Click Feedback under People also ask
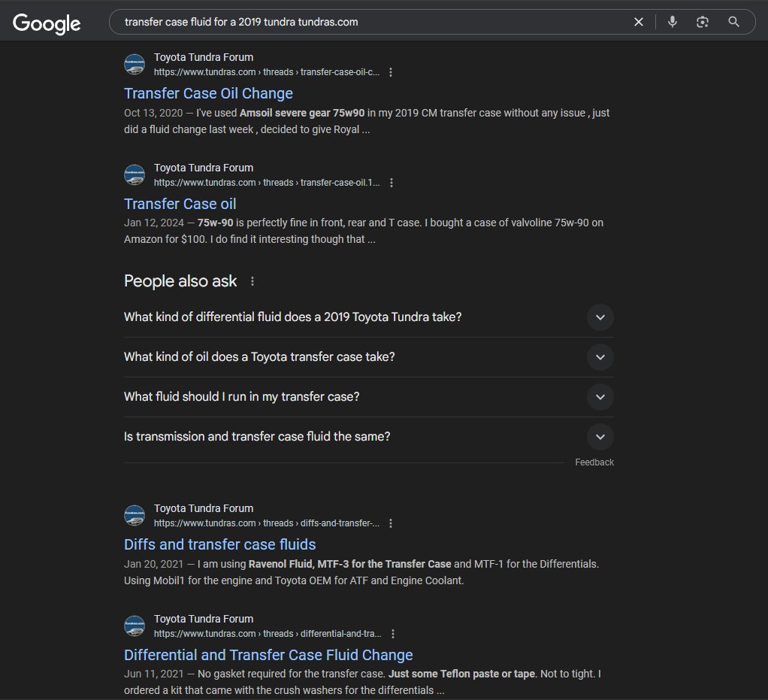 point(594,462)
